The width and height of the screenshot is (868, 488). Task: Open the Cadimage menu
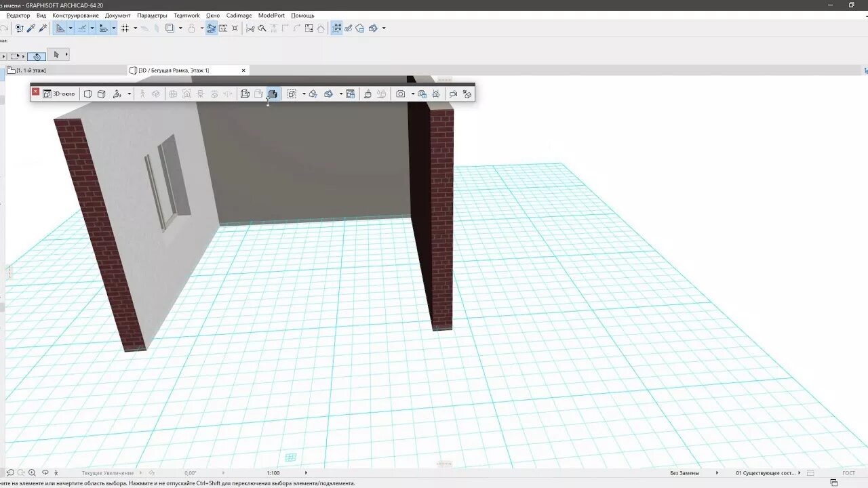point(239,15)
